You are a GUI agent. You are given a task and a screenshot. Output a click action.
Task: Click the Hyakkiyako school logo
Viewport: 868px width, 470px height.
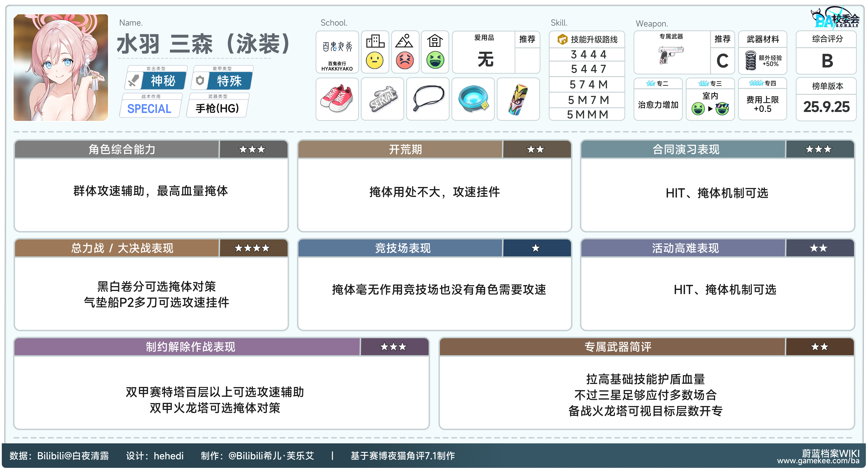[337, 52]
